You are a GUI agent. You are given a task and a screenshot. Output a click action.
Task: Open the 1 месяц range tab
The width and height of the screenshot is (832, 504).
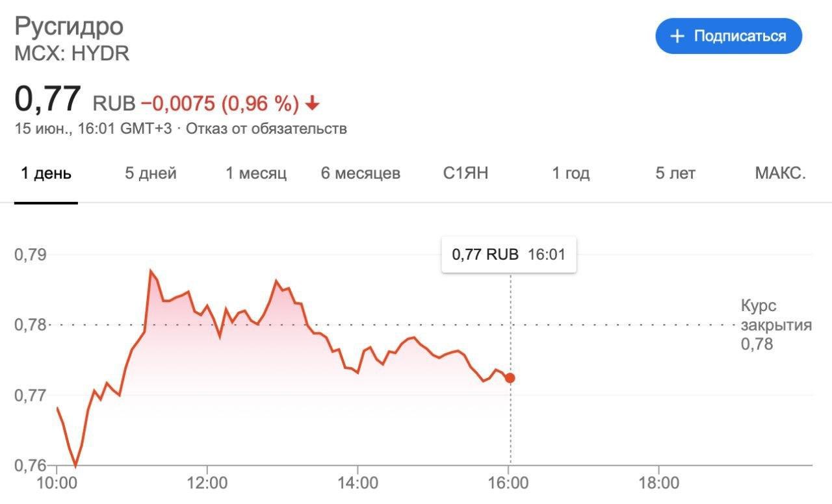256,174
